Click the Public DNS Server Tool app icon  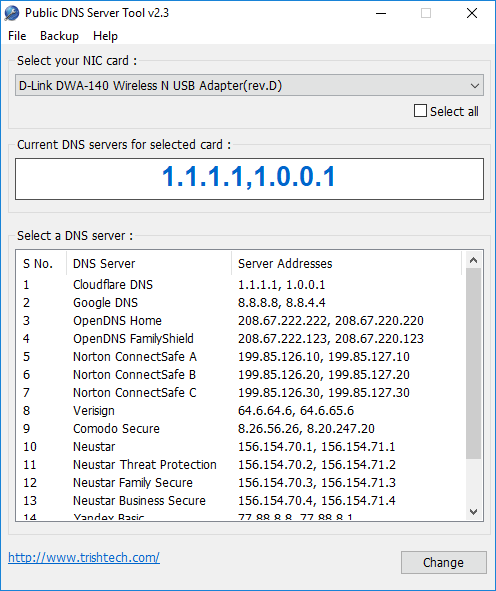tap(12, 13)
